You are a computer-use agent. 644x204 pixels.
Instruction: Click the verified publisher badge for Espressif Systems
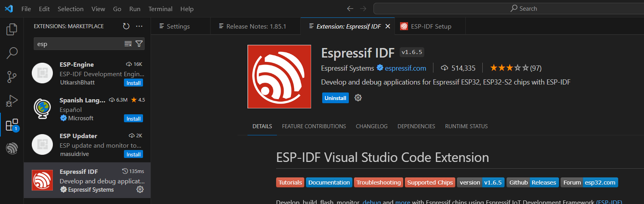[x=380, y=68]
